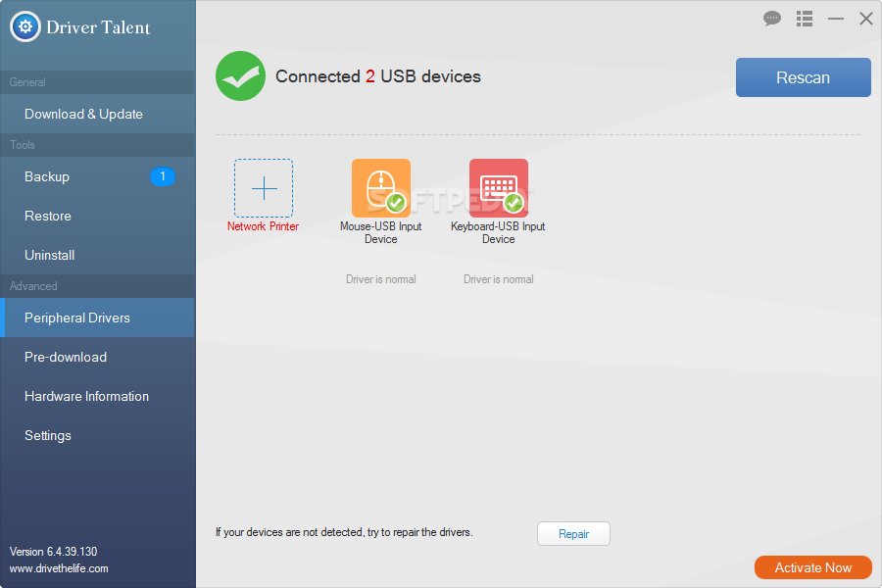This screenshot has width=882, height=588.
Task: Click the 'If your devices are not detected' message
Action: 344,532
